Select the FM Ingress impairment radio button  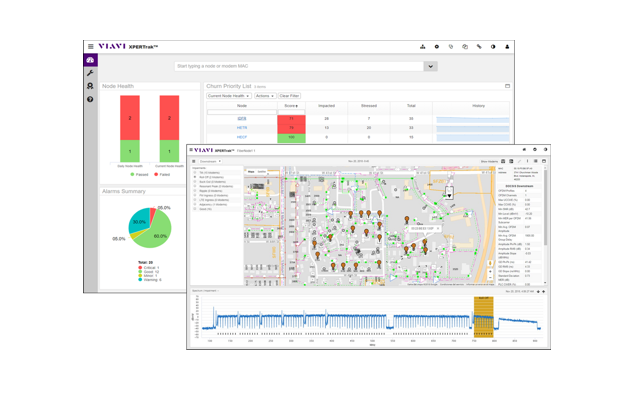click(195, 195)
